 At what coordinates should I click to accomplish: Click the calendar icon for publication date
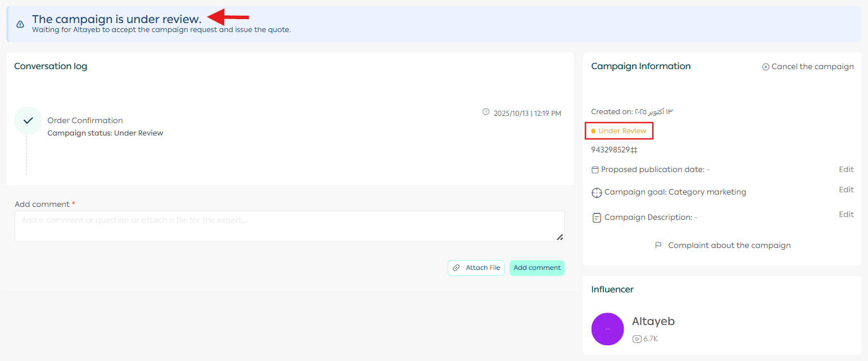[595, 170]
